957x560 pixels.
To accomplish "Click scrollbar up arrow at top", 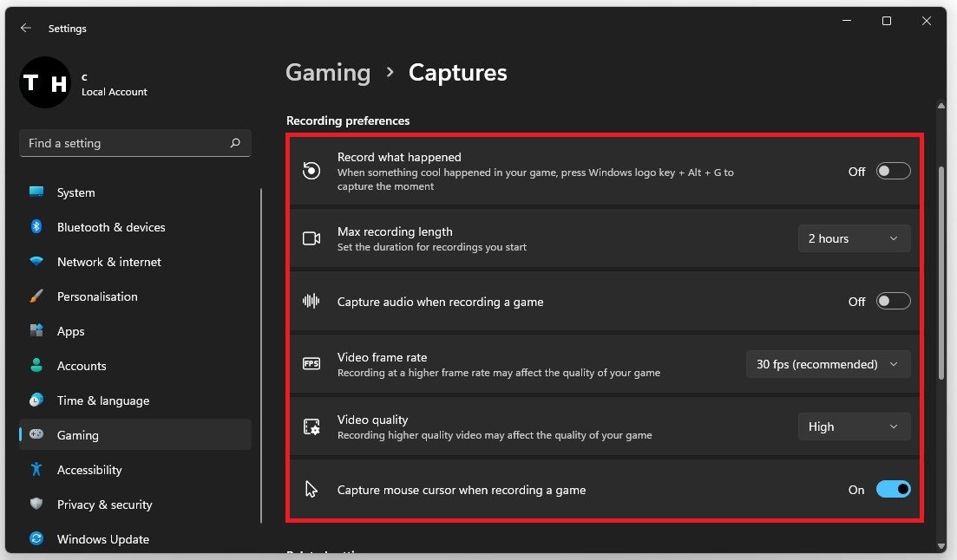I will click(941, 106).
